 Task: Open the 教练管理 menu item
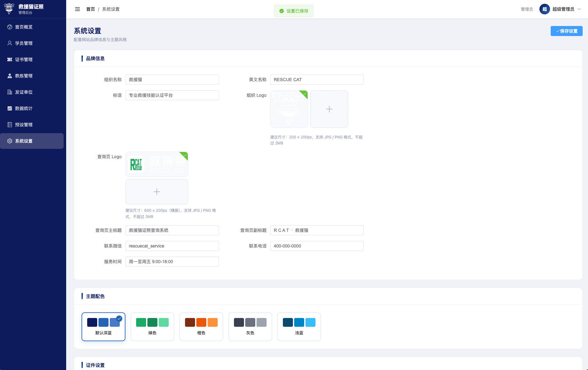pyautogui.click(x=24, y=76)
